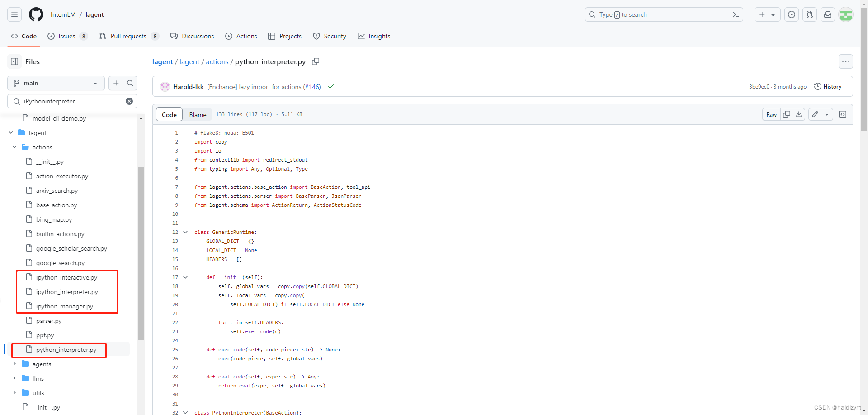Collapse class GenericRuntime code block
868x415 pixels.
(185, 232)
